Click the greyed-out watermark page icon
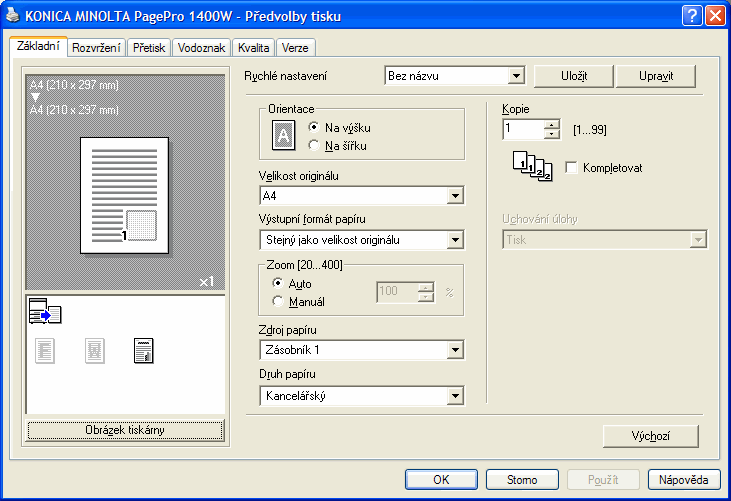The height and width of the screenshot is (501, 731). (x=94, y=350)
